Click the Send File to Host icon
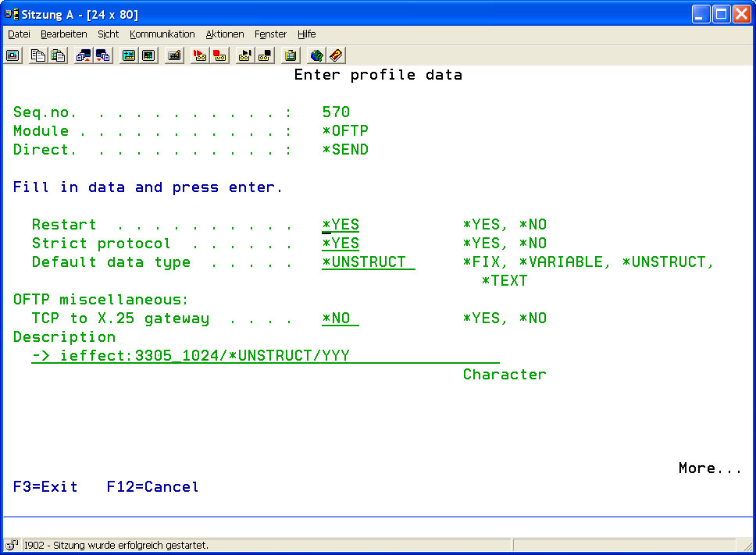This screenshot has height=555, width=756. click(83, 55)
